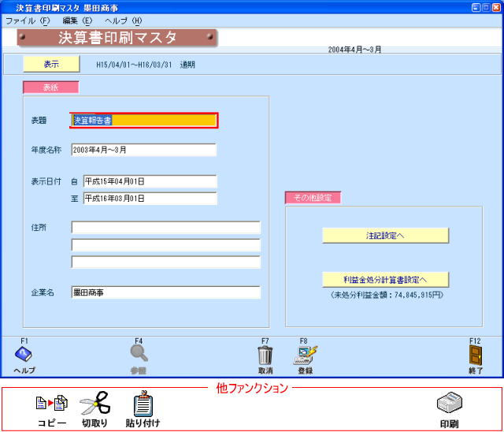Viewport: 504px width, 432px height.
Task: Click the start date 自 field
Action: point(150,182)
